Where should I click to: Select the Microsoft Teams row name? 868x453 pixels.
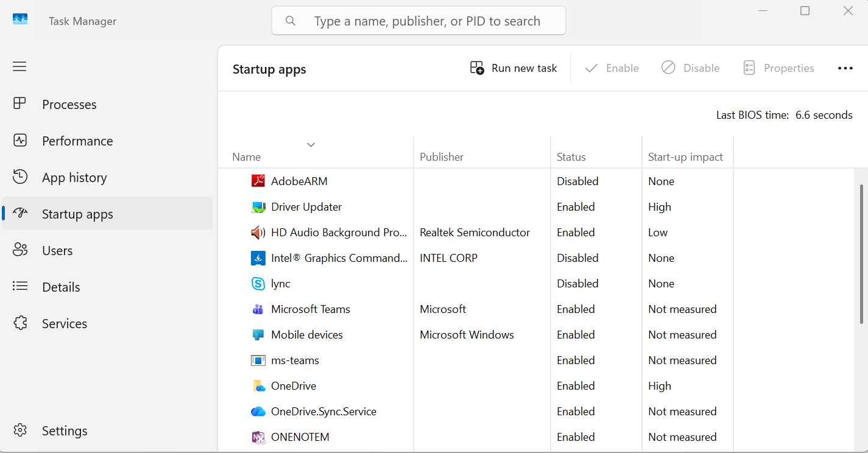click(311, 309)
